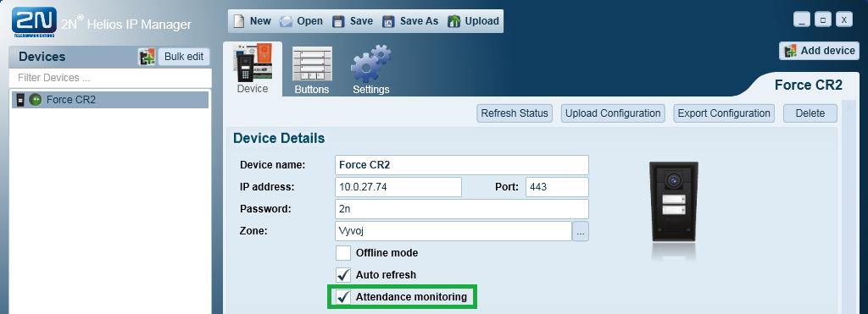Click the Add device button
This screenshot has width=868, height=314.
[x=820, y=51]
